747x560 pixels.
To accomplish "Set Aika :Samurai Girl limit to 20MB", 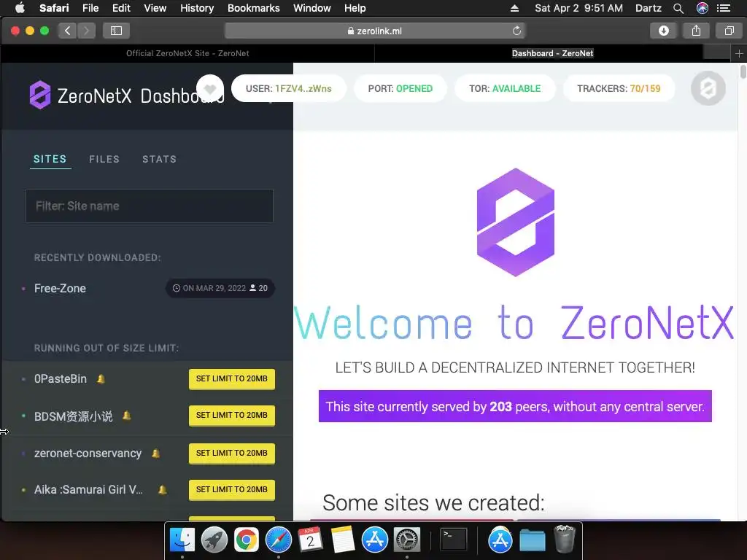I will (232, 489).
